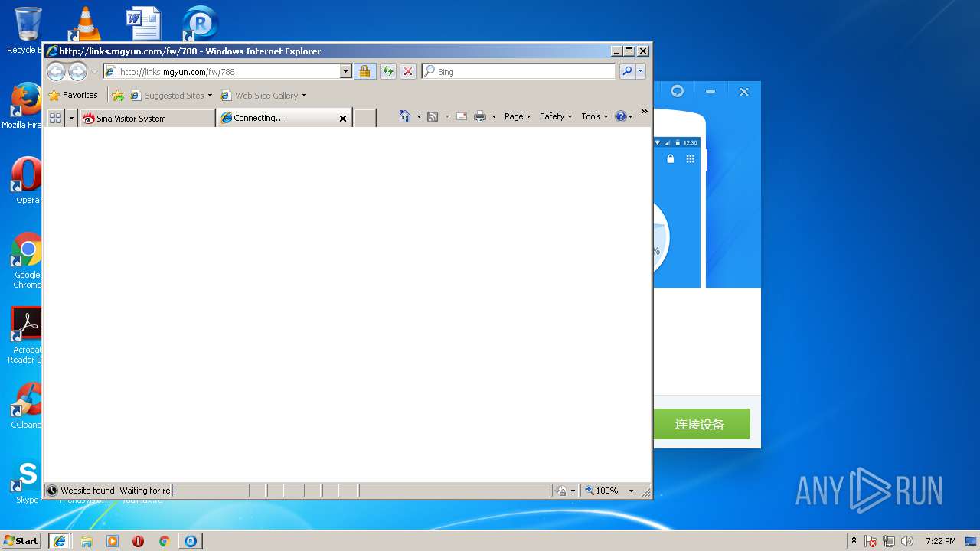Expand command bar overflow chevron
This screenshot has width=980, height=551.
tap(644, 112)
